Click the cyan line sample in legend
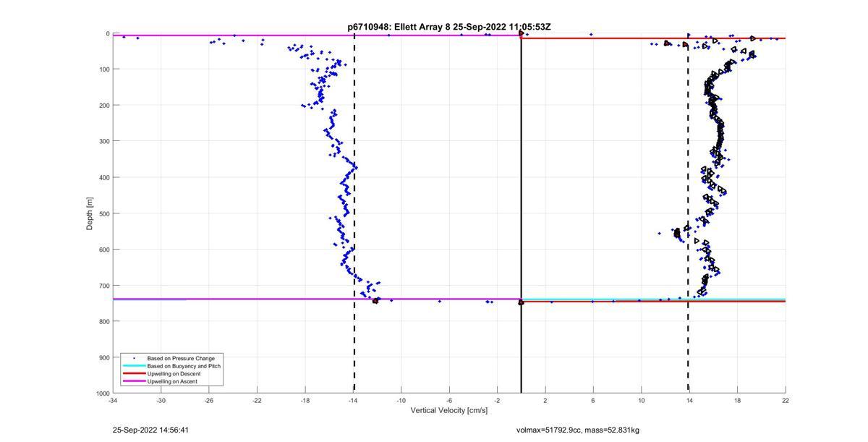Image resolution: width=868 pixels, height=442 pixels. pos(134,366)
